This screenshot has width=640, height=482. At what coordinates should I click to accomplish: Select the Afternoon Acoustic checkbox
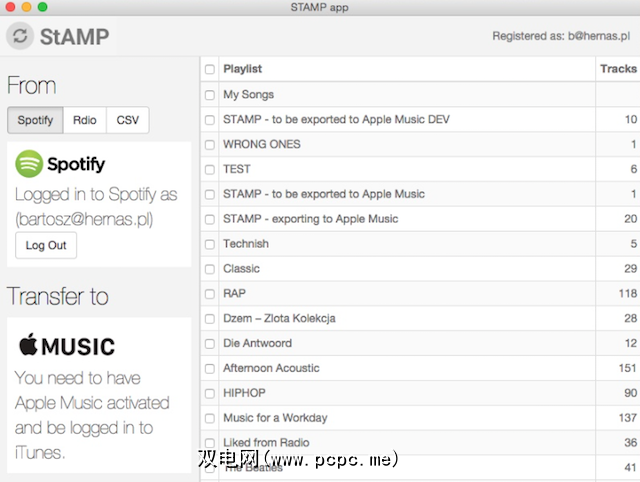point(210,369)
